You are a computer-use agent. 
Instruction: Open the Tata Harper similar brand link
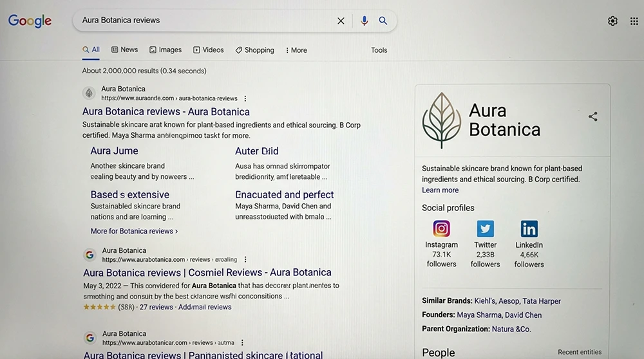542,300
